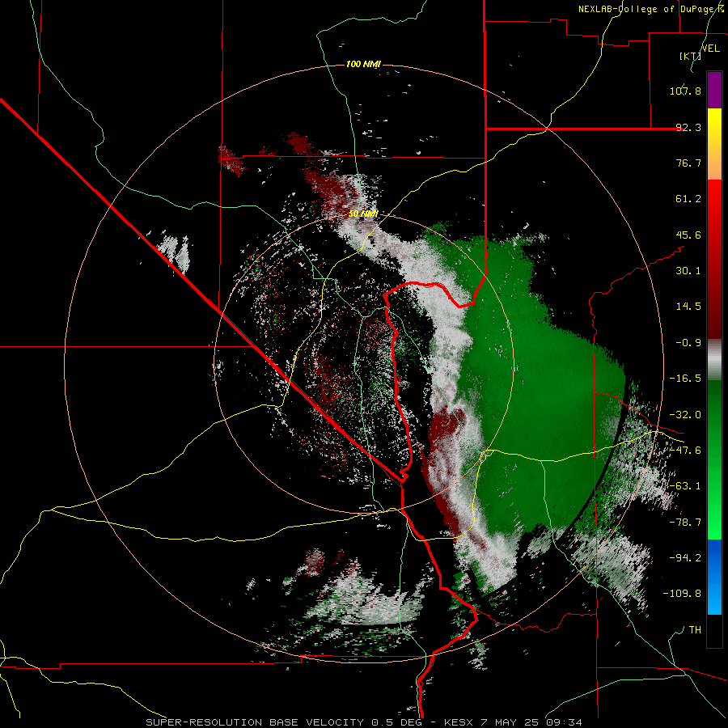
Task: Click the 100 NMI range ring label
Action: click(x=363, y=64)
